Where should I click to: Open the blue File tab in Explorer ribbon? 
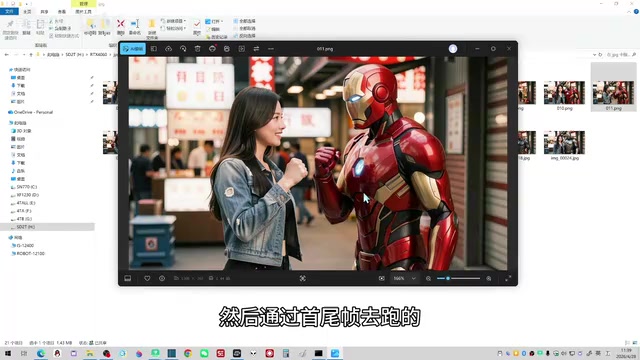tap(9, 11)
